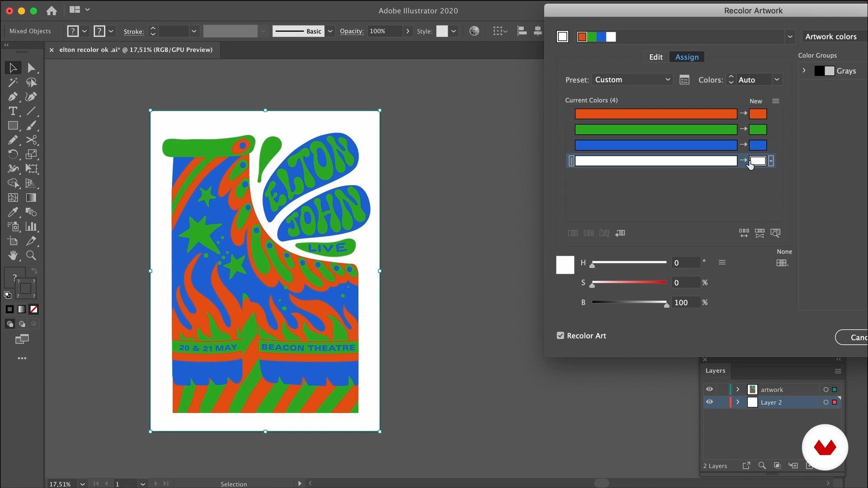Open the color group dropdown arrow

point(790,37)
